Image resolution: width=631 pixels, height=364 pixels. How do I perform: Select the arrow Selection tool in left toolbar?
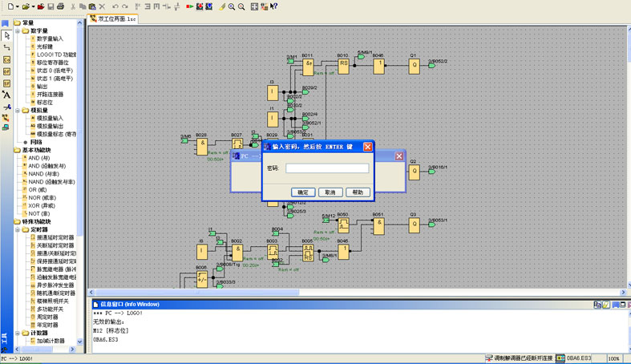(x=6, y=35)
